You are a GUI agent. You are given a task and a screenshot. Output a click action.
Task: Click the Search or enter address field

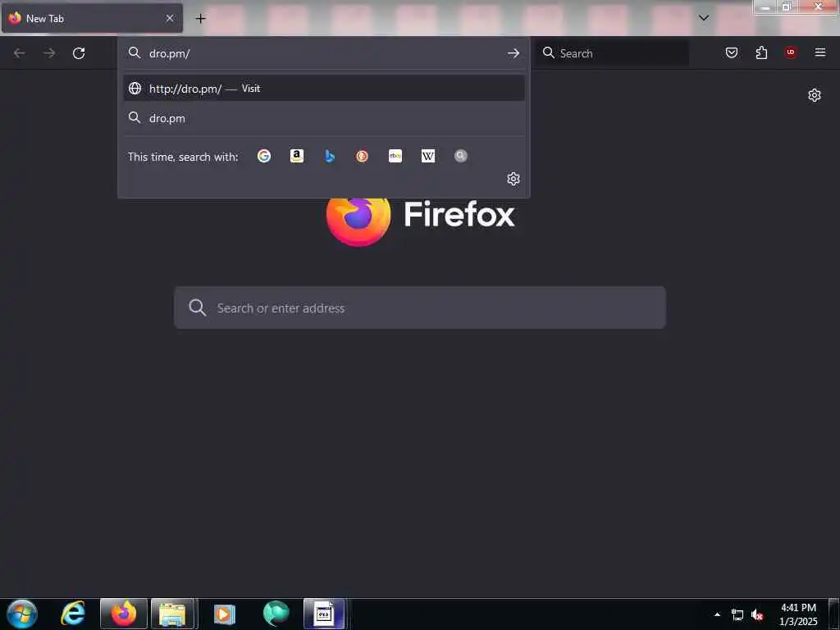click(420, 308)
